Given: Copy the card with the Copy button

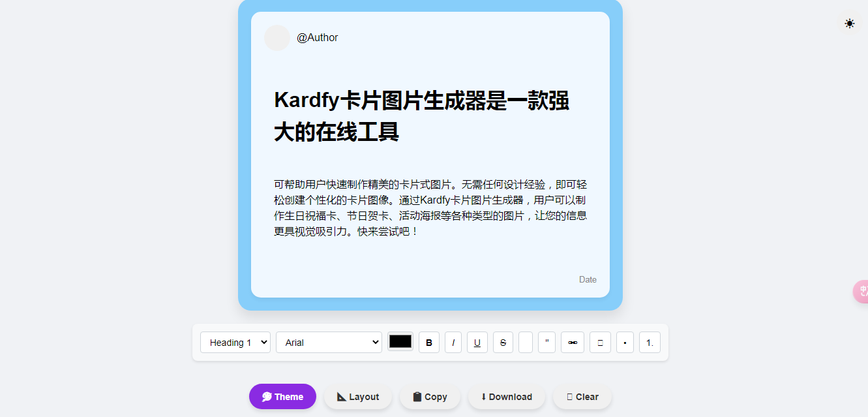Looking at the screenshot, I should (430, 396).
